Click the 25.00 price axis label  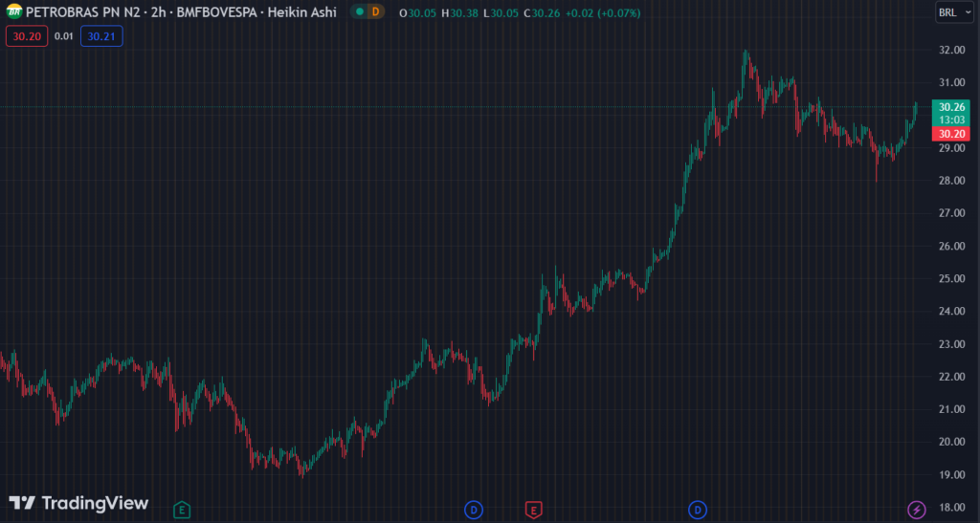pos(952,278)
